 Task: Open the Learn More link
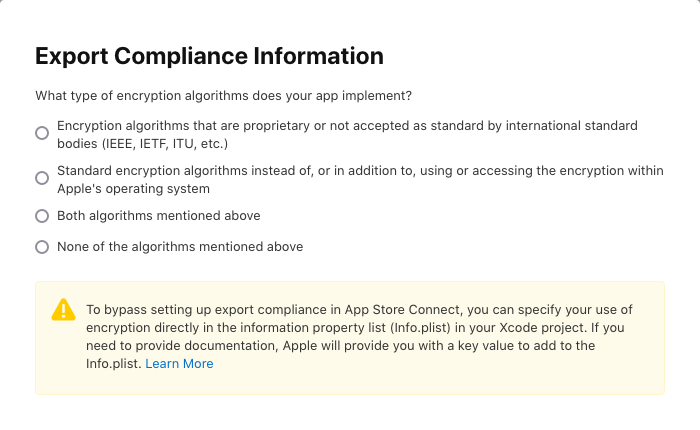[179, 364]
